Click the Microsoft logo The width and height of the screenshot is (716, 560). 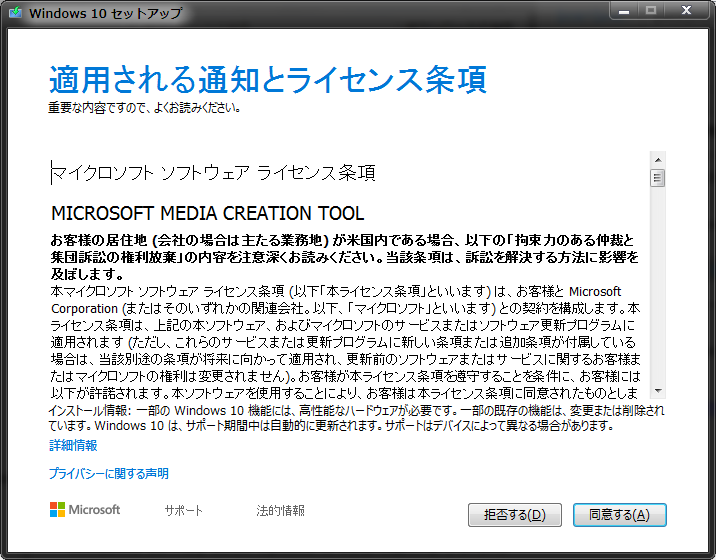(x=85, y=509)
